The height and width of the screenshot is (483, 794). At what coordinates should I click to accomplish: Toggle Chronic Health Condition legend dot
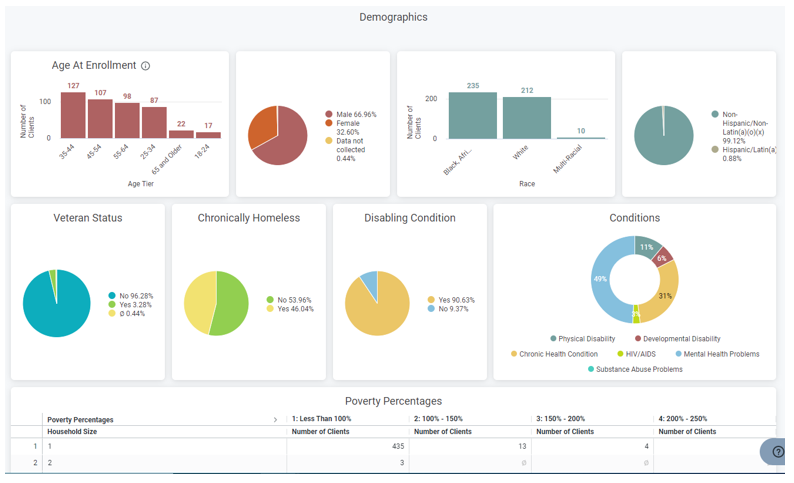[x=514, y=354]
